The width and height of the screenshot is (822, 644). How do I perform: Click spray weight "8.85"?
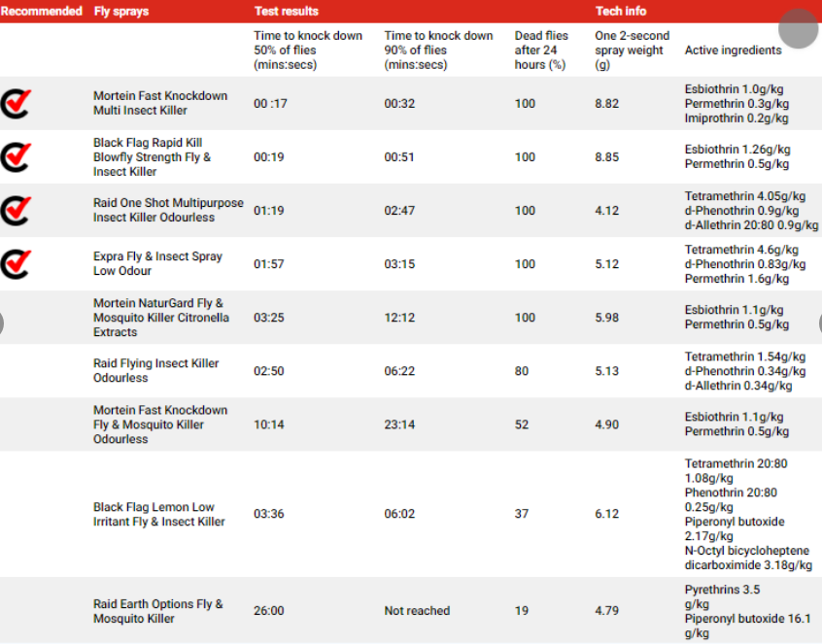(607, 156)
